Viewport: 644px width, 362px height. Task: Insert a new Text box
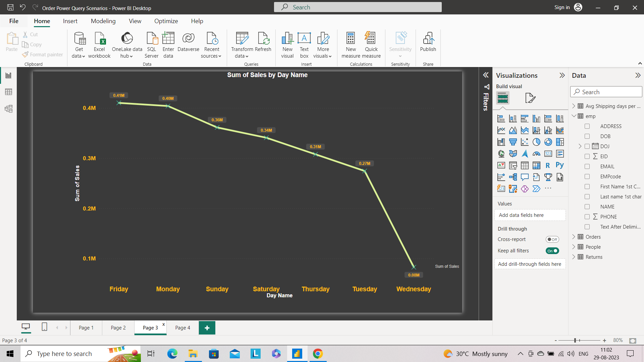click(304, 45)
